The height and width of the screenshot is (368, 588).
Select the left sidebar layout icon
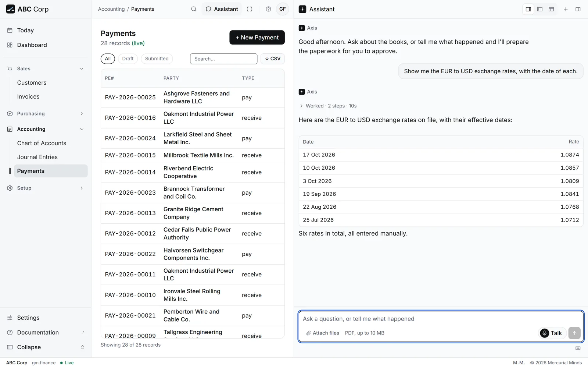pos(540,9)
